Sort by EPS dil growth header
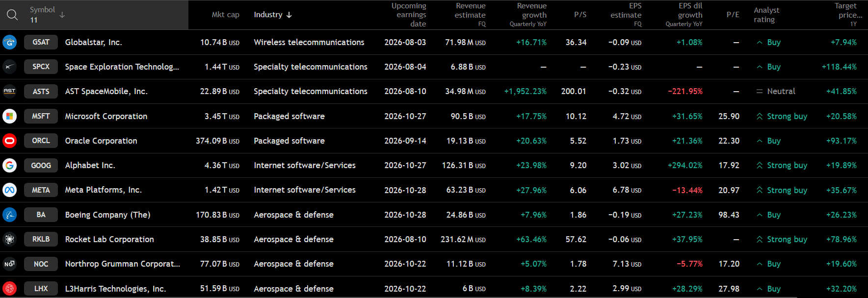Viewport: 868px width, 298px height. [684, 15]
